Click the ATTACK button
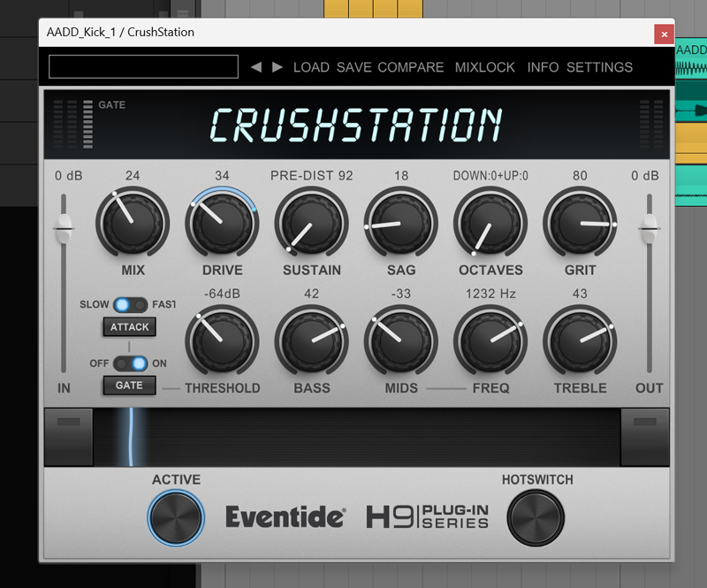 coord(129,327)
